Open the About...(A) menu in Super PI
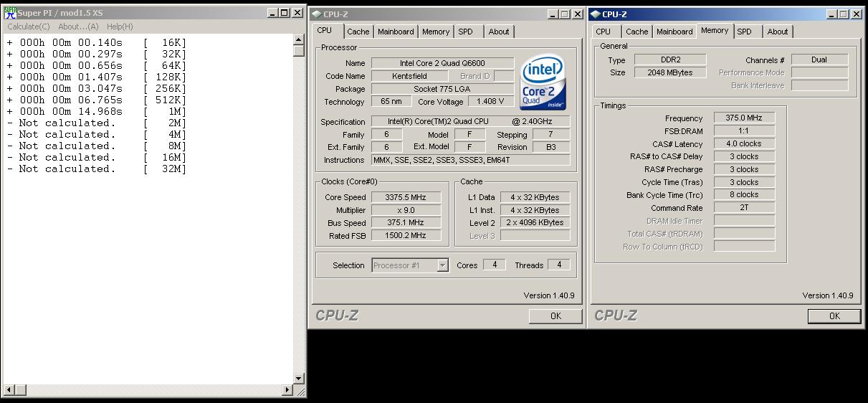This screenshot has width=868, height=403. point(78,27)
